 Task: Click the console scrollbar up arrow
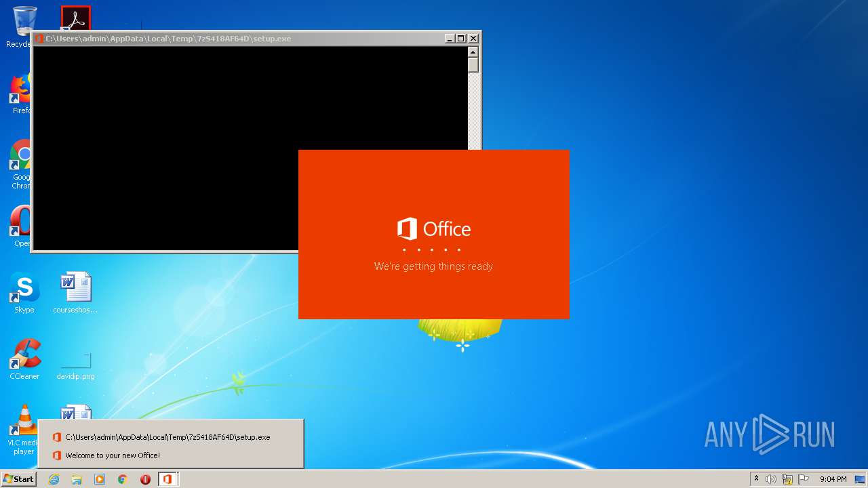[x=473, y=52]
